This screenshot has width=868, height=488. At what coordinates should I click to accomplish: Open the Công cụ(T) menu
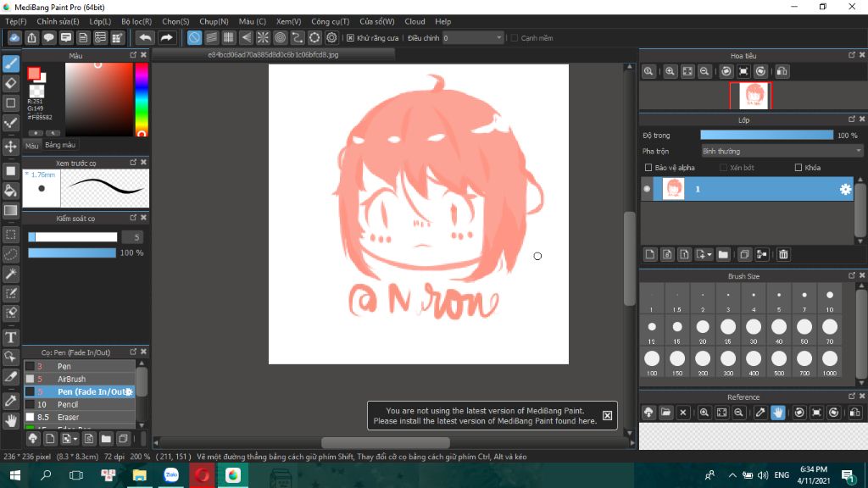(330, 21)
